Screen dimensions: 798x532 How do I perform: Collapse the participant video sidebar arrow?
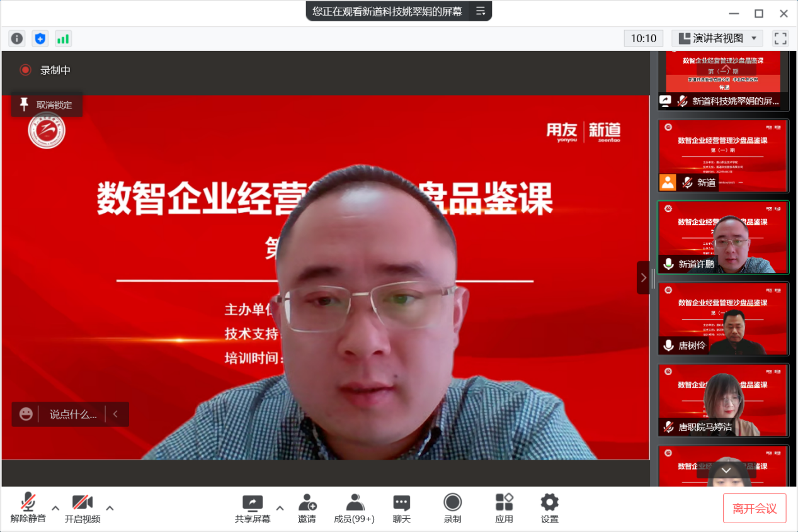point(643,278)
